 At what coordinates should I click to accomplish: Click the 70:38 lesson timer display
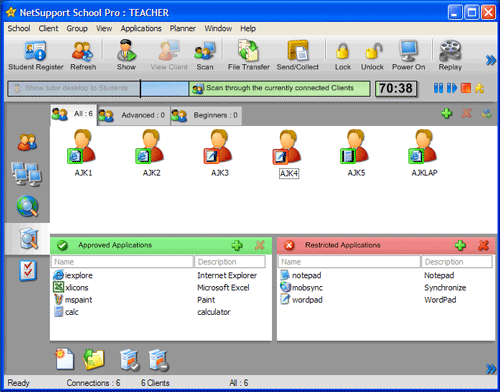[396, 88]
